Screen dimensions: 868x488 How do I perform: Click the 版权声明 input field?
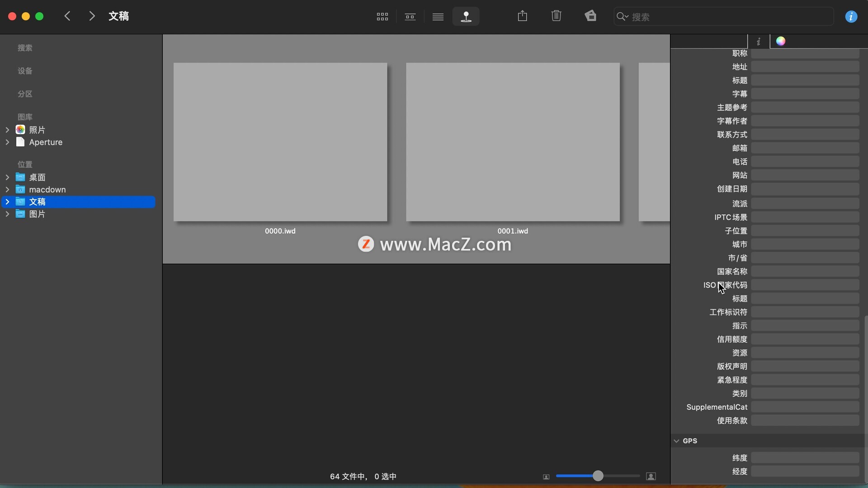(x=805, y=366)
